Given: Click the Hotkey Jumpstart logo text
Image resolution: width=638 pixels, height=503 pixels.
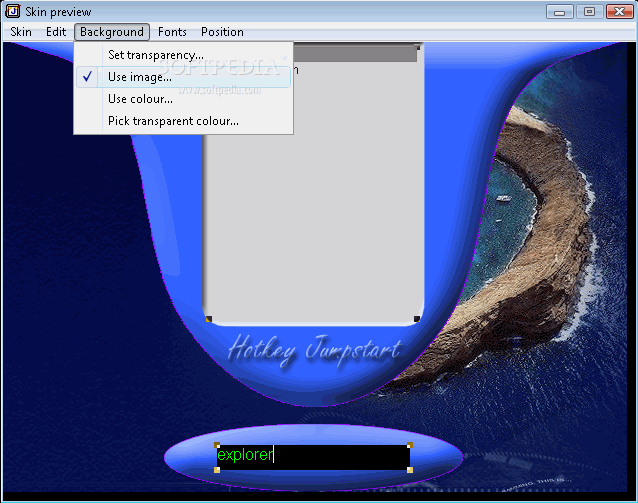Looking at the screenshot, I should click(315, 351).
